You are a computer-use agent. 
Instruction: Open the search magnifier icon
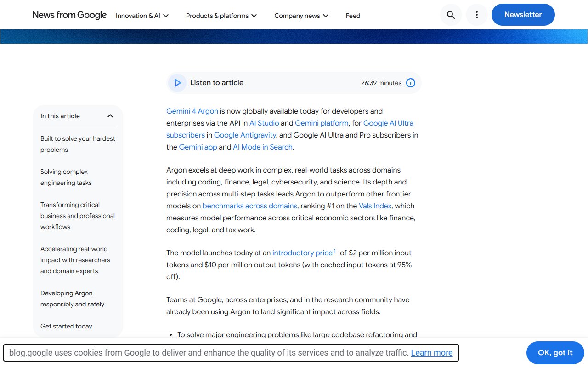451,15
